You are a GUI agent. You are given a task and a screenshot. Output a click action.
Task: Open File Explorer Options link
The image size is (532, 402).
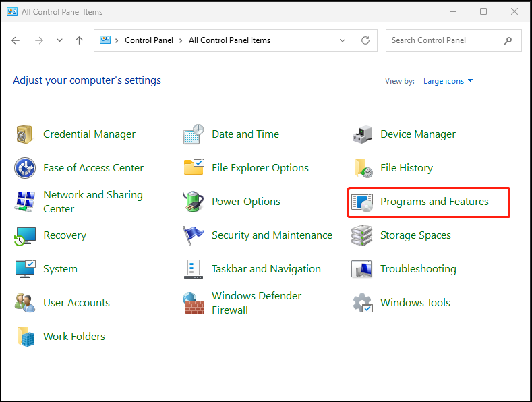(260, 168)
